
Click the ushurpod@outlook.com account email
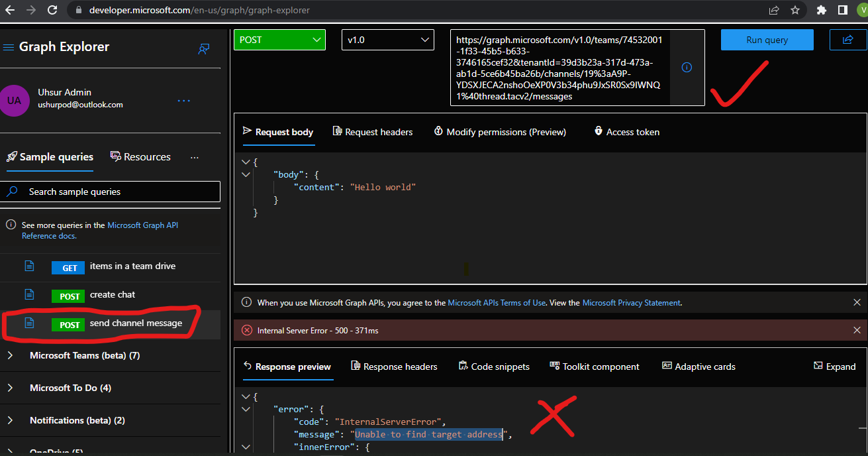[x=80, y=105]
